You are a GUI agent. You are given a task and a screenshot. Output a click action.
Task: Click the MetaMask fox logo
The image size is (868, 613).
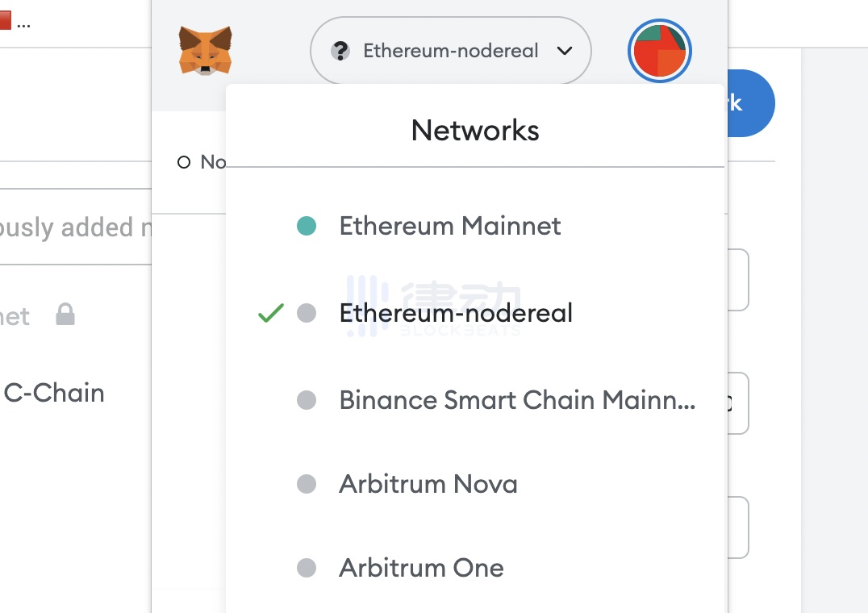[205, 50]
